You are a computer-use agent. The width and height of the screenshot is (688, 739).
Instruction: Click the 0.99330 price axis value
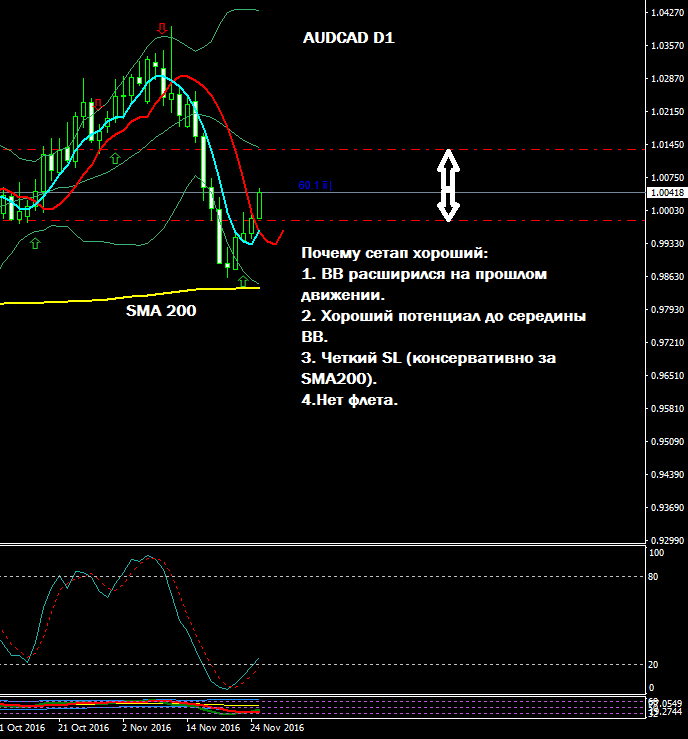(667, 244)
